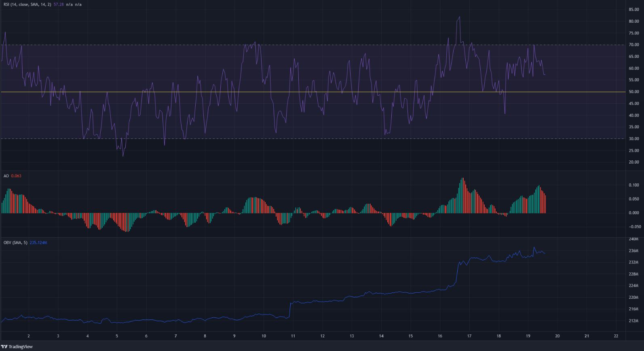Click the 35.00 level on RSI scale
The height and width of the screenshot is (351, 644).
click(633, 127)
